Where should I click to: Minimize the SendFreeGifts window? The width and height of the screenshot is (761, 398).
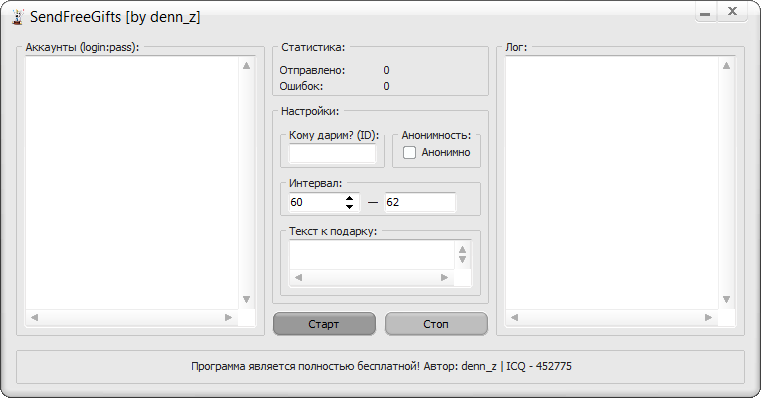tap(705, 13)
